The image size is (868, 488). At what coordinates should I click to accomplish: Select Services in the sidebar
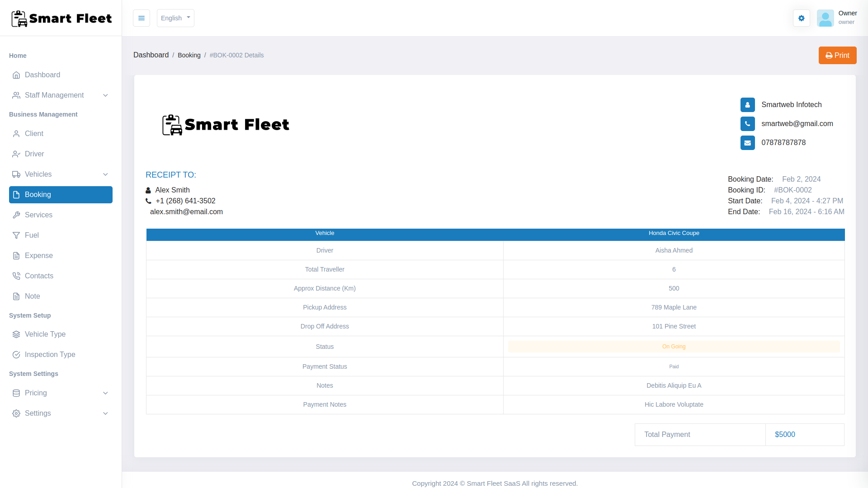click(38, 215)
